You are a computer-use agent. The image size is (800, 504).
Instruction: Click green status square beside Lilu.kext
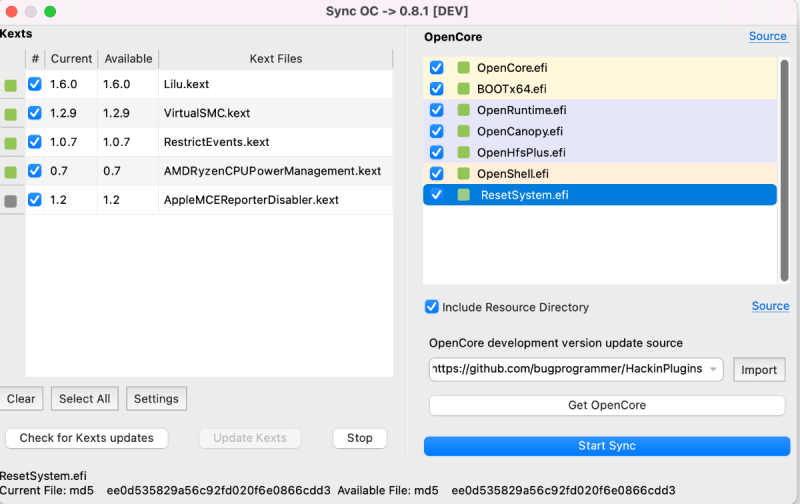pyautogui.click(x=11, y=86)
